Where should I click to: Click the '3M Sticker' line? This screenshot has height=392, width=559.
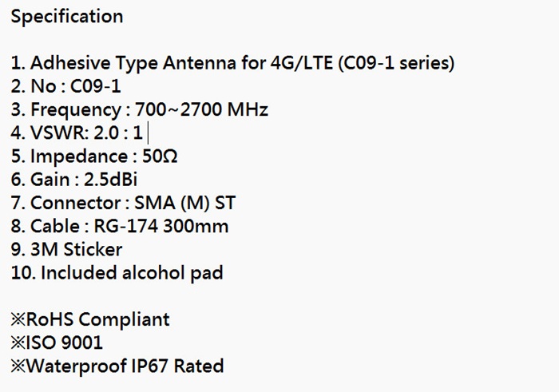(x=67, y=249)
